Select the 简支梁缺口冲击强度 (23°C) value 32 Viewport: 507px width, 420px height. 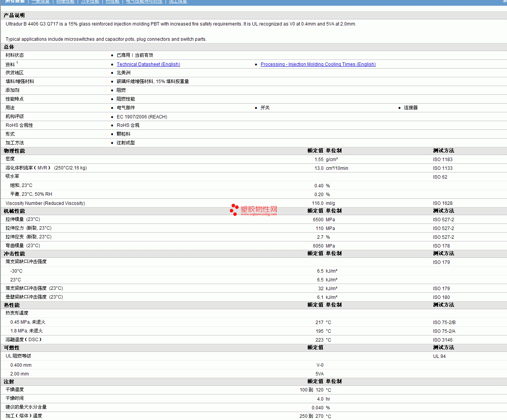click(321, 289)
